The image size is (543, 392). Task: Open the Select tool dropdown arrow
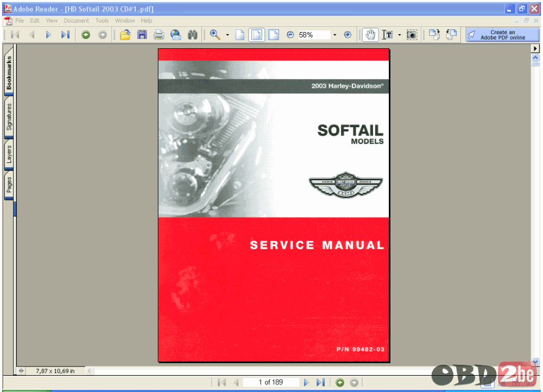point(400,35)
